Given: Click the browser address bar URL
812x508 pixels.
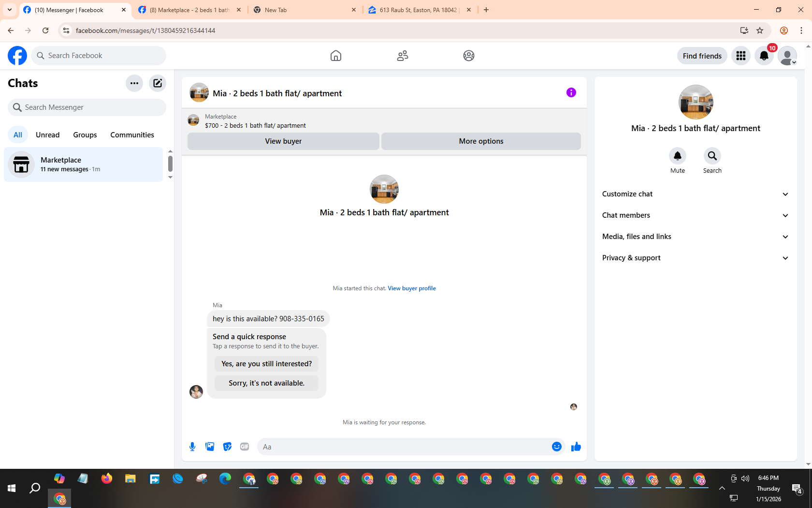Looking at the screenshot, I should point(145,30).
